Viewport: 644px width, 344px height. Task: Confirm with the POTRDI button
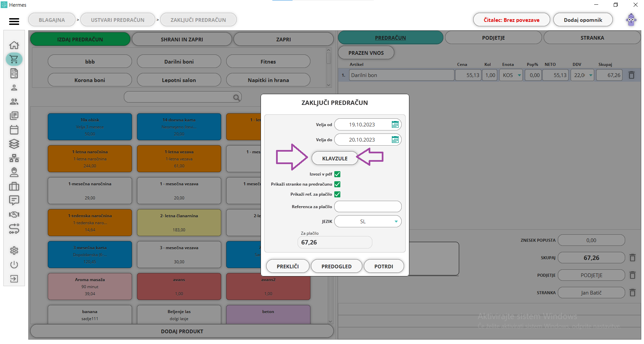point(384,266)
